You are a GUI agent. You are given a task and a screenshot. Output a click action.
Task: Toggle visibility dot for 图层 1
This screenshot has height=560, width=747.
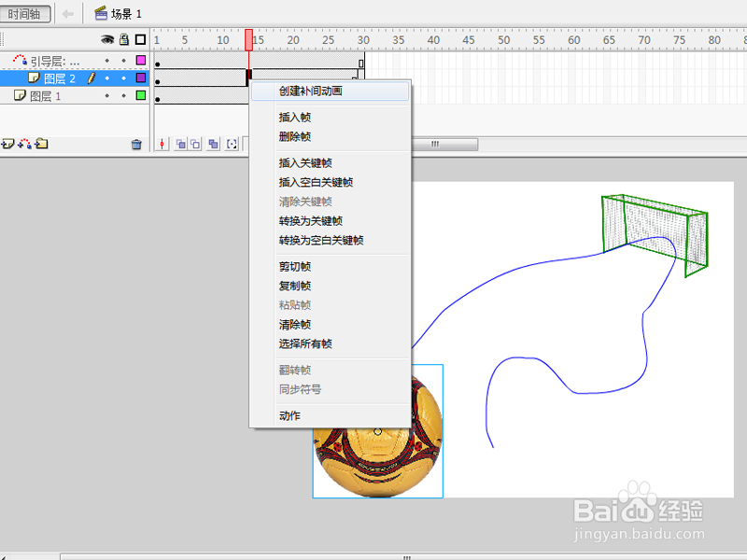click(107, 96)
